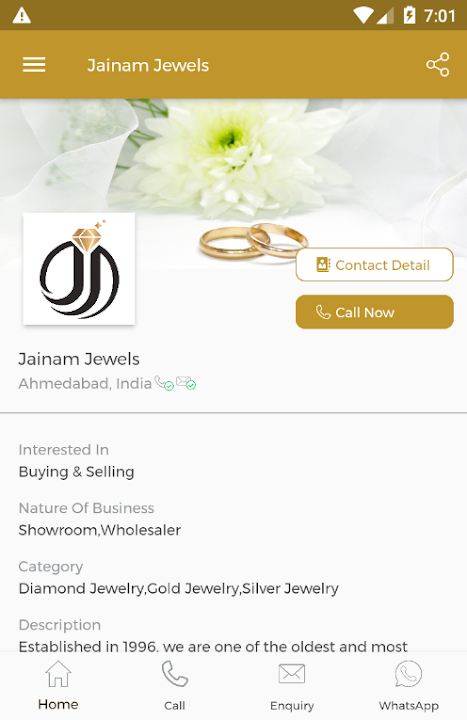Tap the share icon in header
The height and width of the screenshot is (720, 467).
pos(437,65)
